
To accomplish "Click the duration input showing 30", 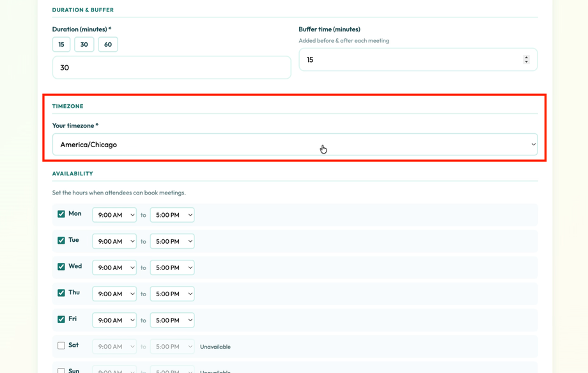I will click(x=171, y=67).
